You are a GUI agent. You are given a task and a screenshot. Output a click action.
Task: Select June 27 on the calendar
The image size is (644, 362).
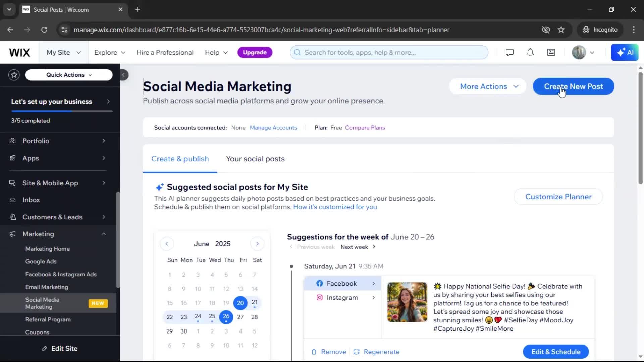240,317
